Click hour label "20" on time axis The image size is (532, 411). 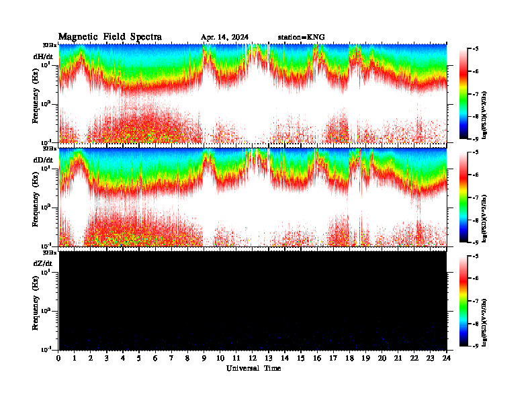tap(382, 359)
